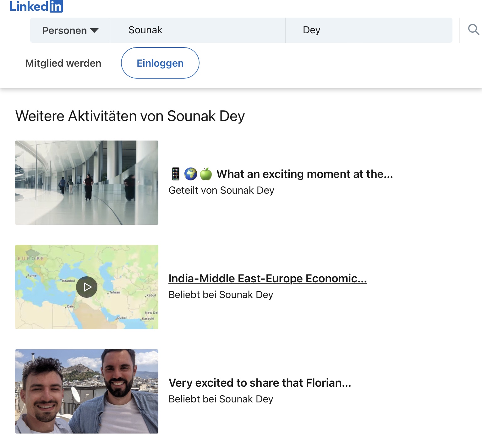Open the India-Middle East-Europe Economic link
This screenshot has width=482, height=448.
(268, 279)
